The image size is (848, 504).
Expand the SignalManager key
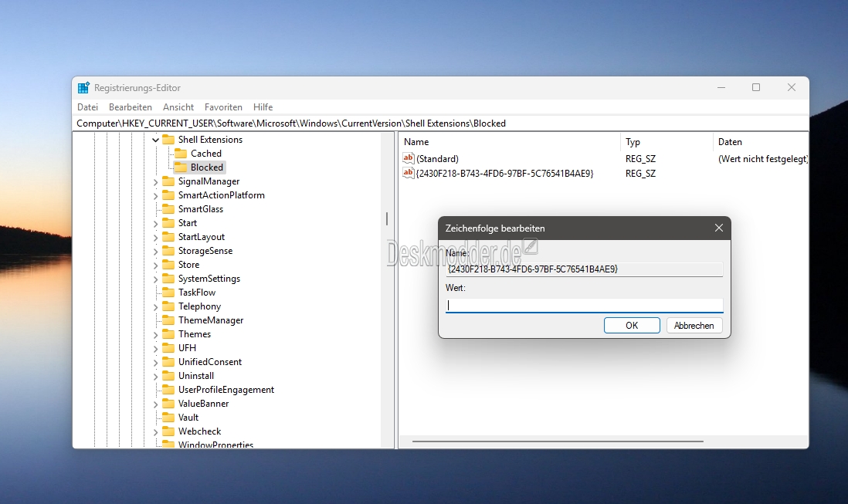click(156, 181)
